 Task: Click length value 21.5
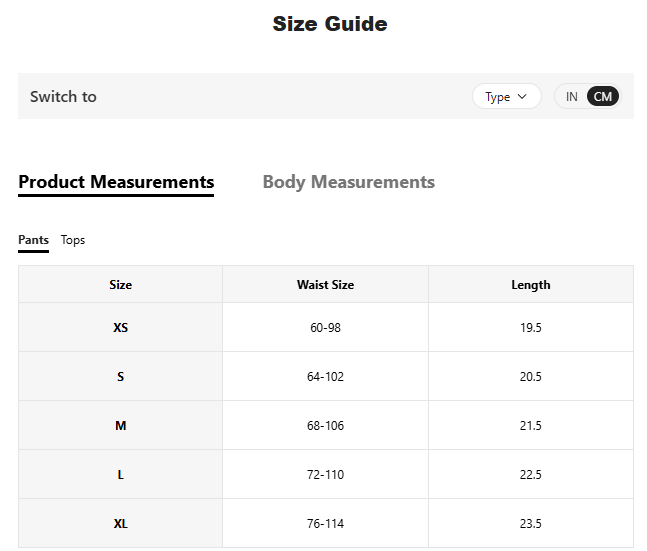531,425
